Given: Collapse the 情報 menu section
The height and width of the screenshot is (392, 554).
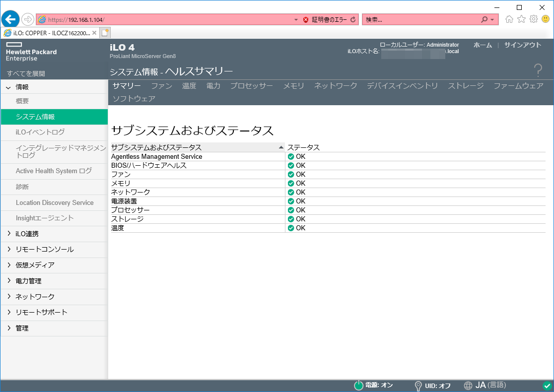Looking at the screenshot, I should 8,87.
